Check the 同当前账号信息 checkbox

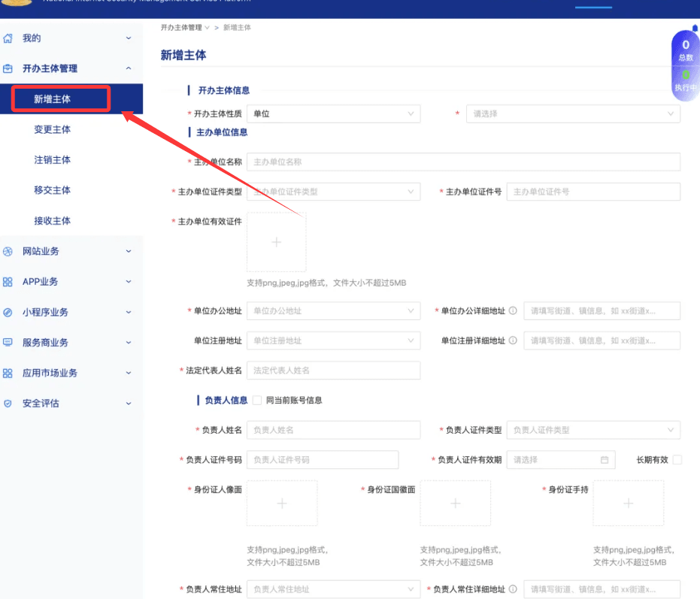tap(256, 400)
